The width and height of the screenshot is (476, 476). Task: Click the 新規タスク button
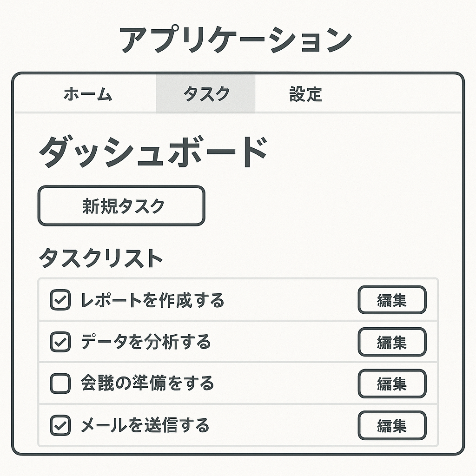pyautogui.click(x=121, y=206)
